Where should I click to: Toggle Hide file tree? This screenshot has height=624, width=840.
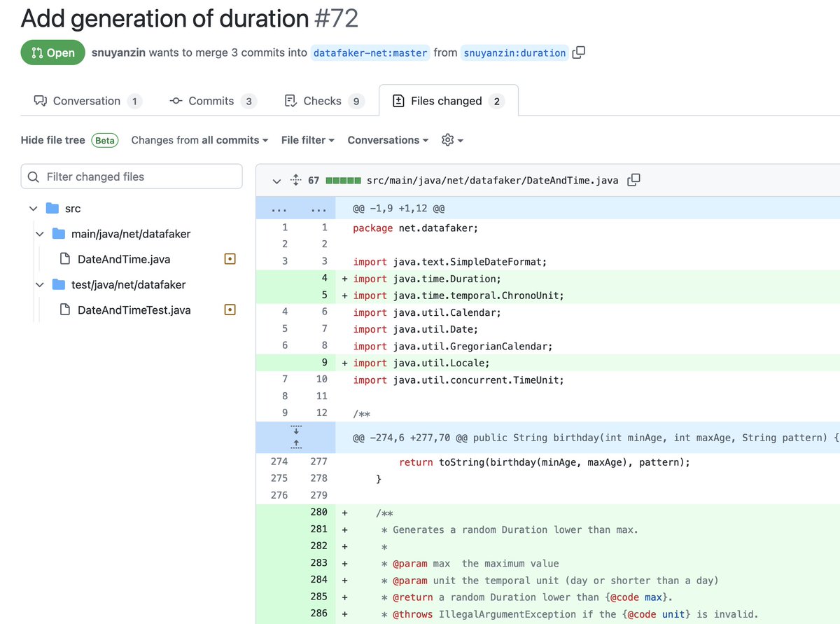point(52,140)
